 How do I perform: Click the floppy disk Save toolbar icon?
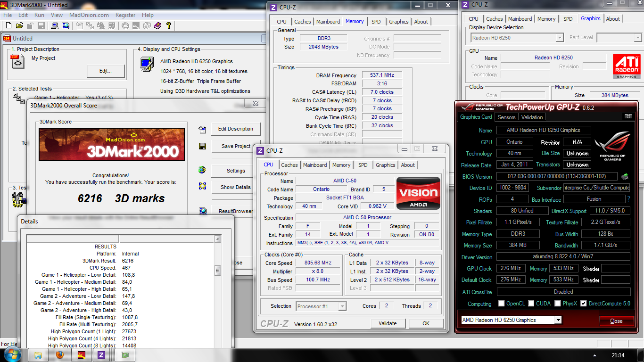point(41,25)
